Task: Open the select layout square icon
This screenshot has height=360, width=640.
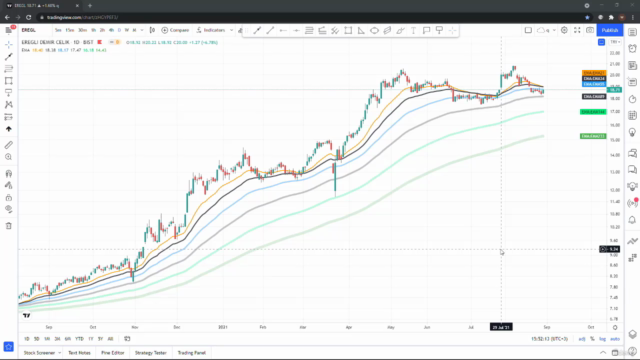Action: point(528,30)
